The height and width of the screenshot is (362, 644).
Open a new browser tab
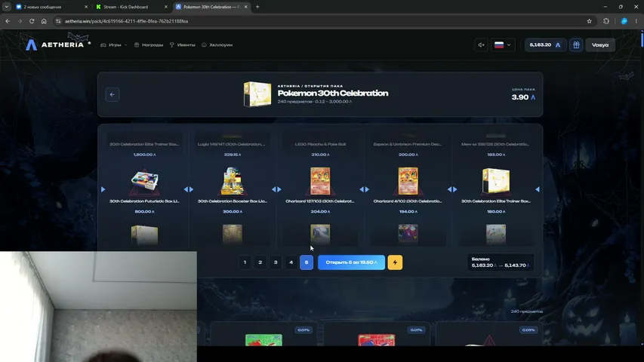(257, 7)
